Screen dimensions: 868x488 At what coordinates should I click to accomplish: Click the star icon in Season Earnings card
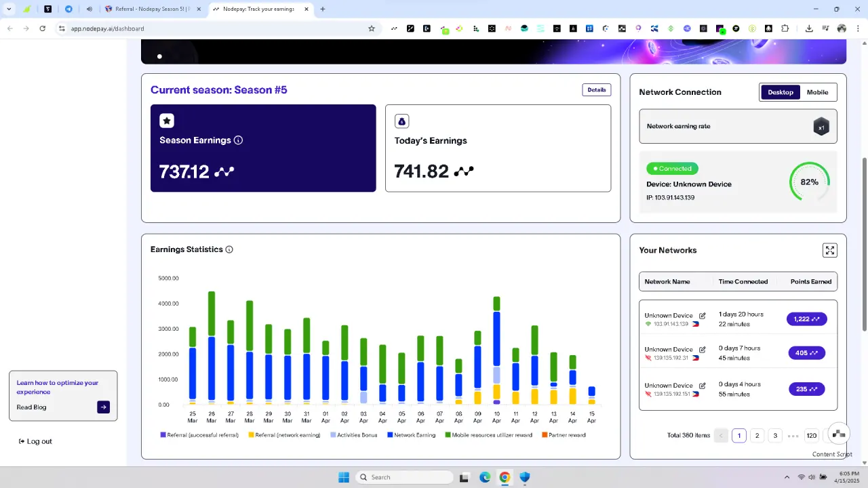point(167,121)
